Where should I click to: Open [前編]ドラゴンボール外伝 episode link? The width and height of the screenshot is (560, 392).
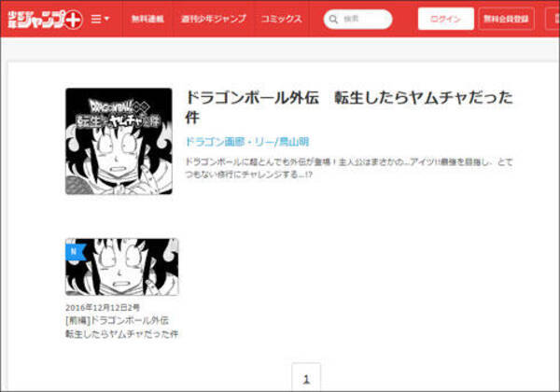click(121, 327)
